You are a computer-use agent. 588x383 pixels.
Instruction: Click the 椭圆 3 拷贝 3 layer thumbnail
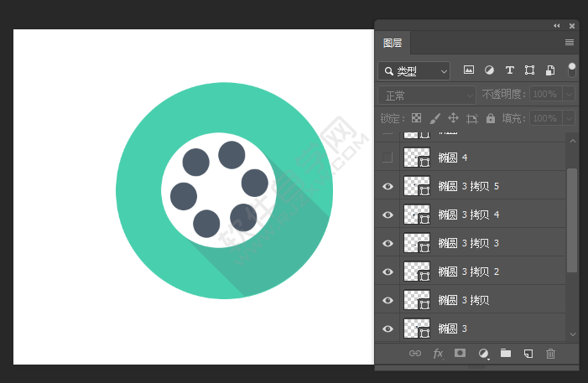[416, 243]
